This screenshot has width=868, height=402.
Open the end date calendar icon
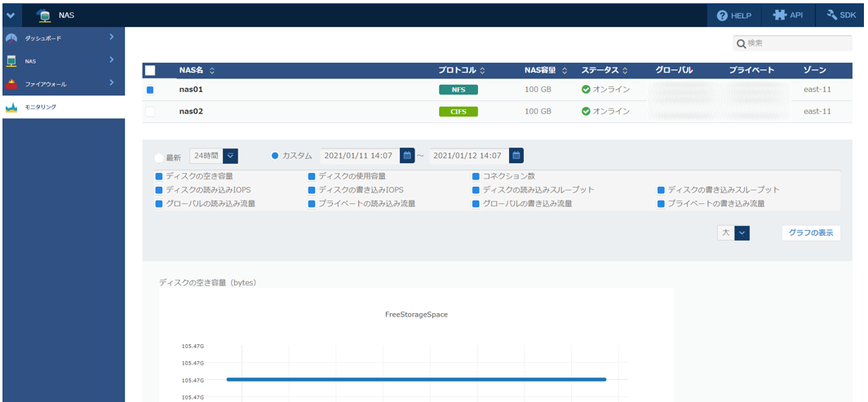[x=516, y=156]
